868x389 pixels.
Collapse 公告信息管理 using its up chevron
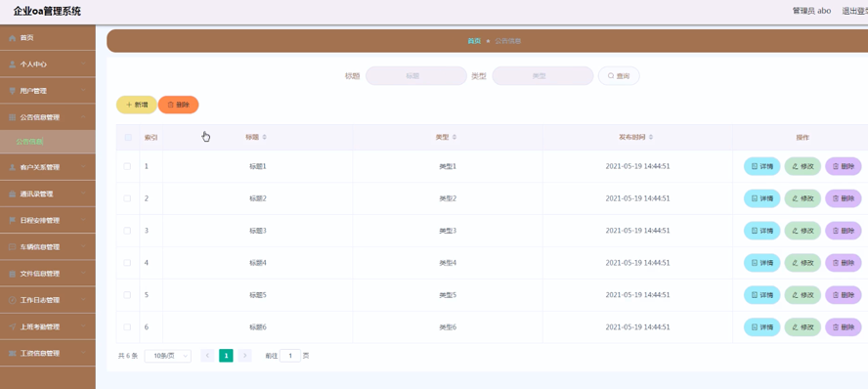(x=84, y=117)
